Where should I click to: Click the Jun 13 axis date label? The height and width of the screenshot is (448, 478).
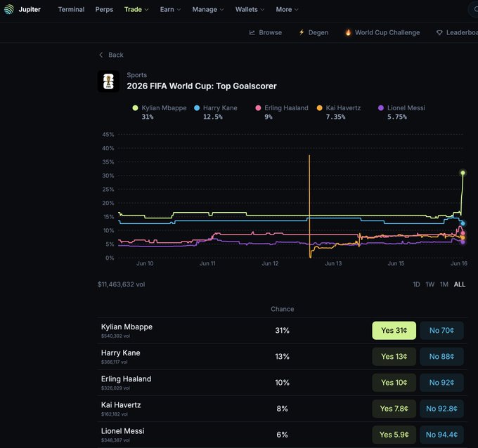333,263
